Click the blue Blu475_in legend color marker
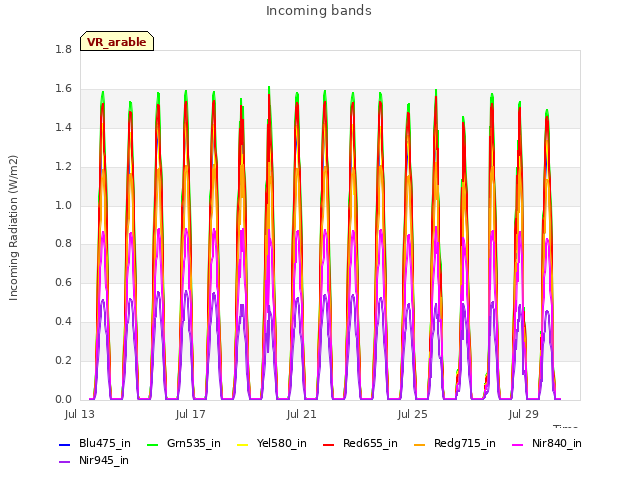 (65, 444)
